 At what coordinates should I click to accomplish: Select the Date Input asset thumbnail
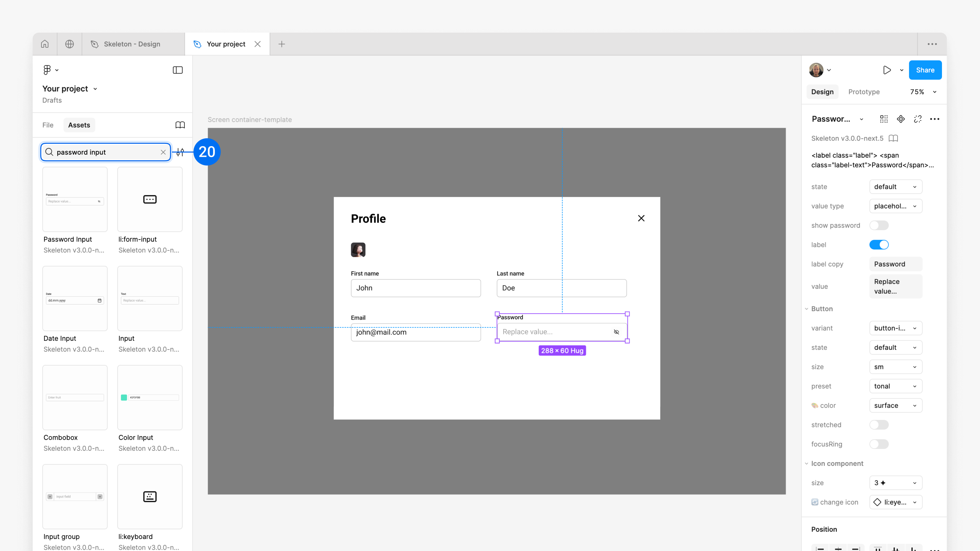click(x=75, y=298)
